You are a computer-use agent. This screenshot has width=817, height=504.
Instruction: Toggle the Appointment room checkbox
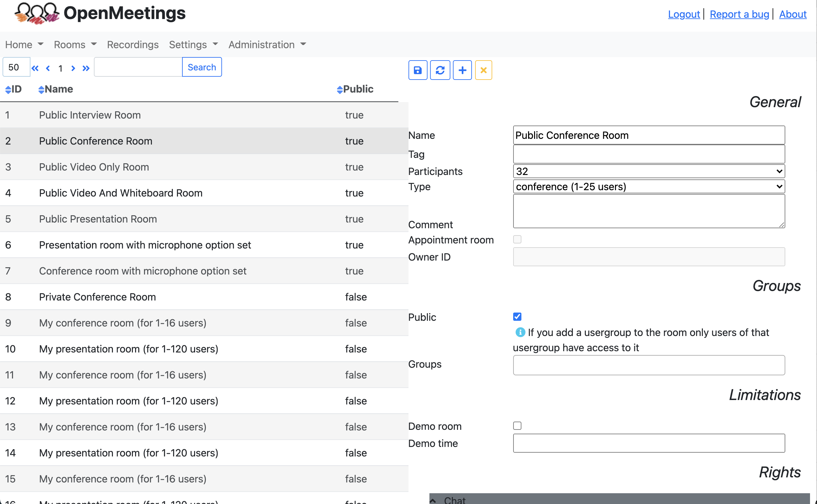pos(517,239)
